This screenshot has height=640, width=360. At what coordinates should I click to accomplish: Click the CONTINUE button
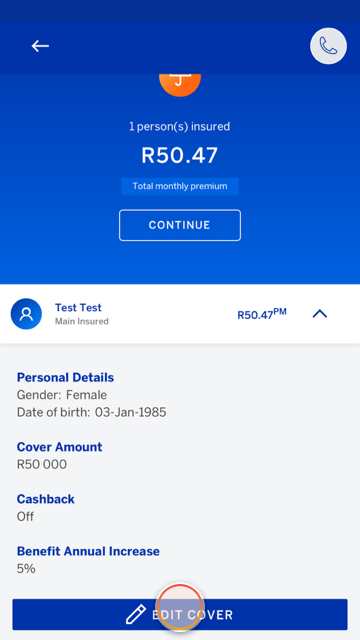tap(180, 225)
